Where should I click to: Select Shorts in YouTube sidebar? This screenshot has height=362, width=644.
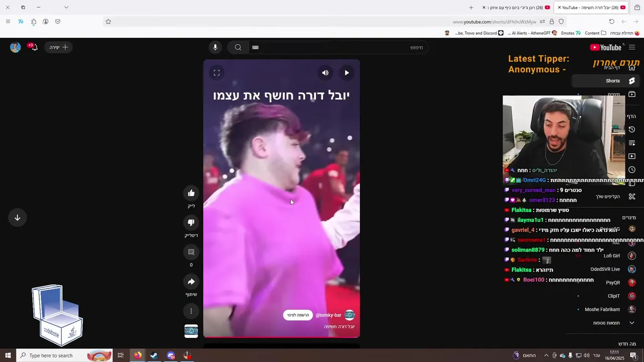click(x=605, y=80)
